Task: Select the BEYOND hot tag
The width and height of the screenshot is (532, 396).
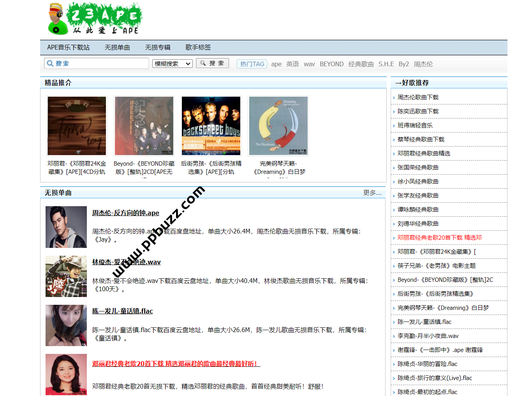Action: coord(332,64)
